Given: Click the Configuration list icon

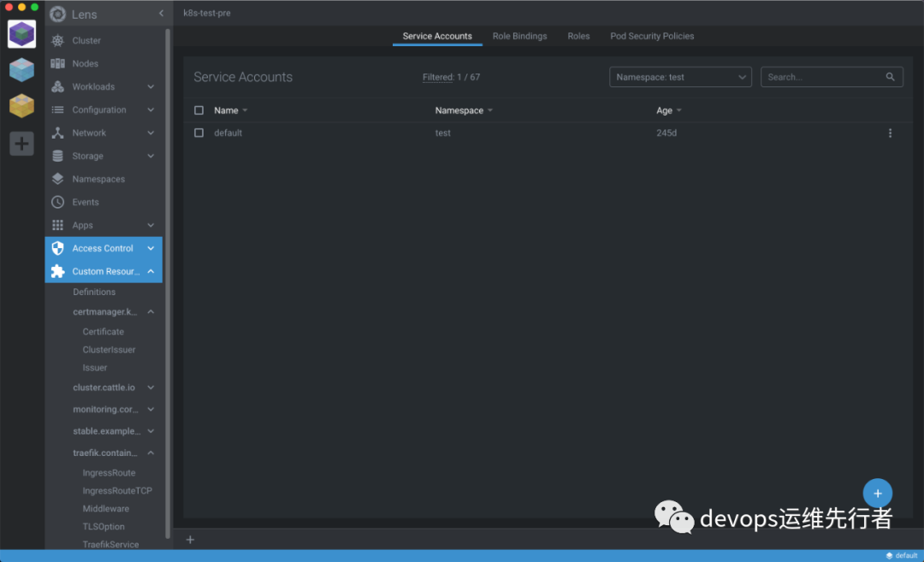Looking at the screenshot, I should (x=58, y=109).
